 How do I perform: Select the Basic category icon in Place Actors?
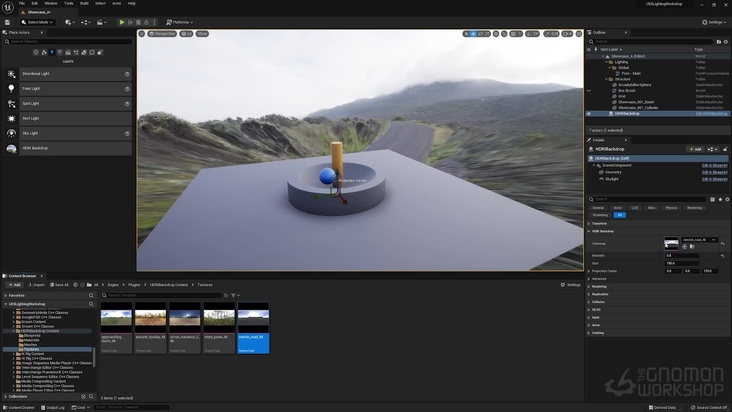pyautogui.click(x=44, y=52)
